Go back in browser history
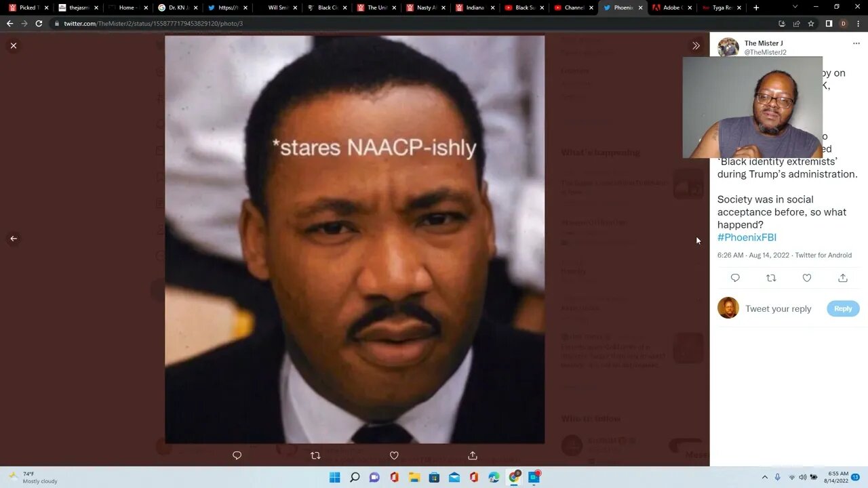 click(x=9, y=23)
